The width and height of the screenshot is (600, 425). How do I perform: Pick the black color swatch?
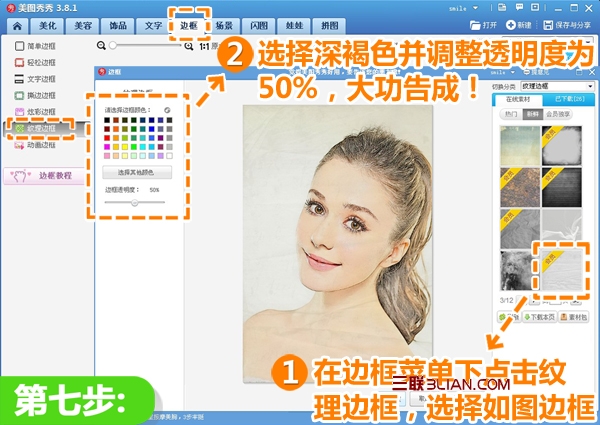pyautogui.click(x=107, y=120)
